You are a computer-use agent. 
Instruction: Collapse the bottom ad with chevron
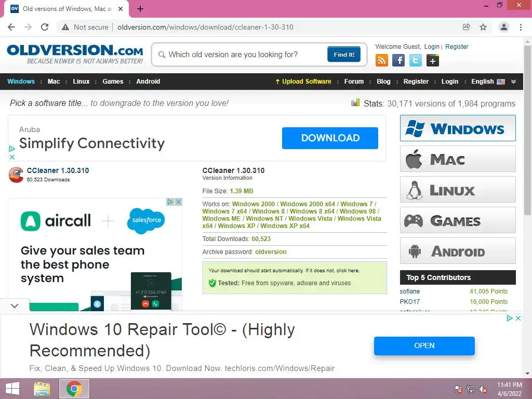coord(14,305)
